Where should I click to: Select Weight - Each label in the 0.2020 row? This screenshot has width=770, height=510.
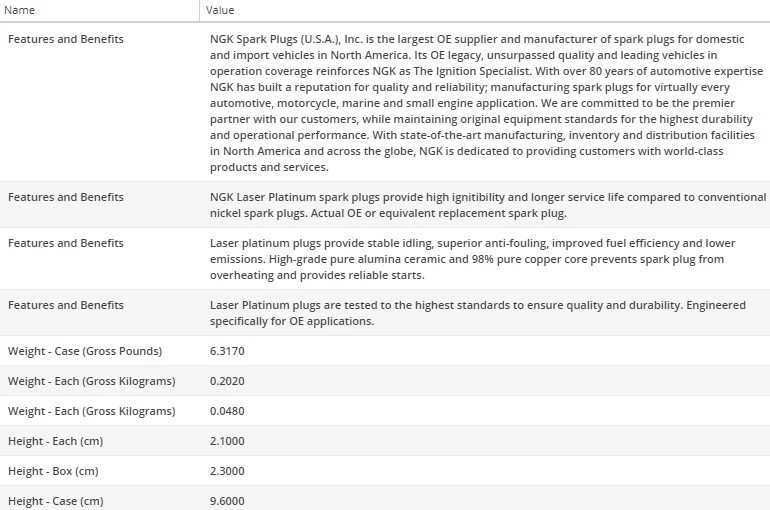[91, 381]
